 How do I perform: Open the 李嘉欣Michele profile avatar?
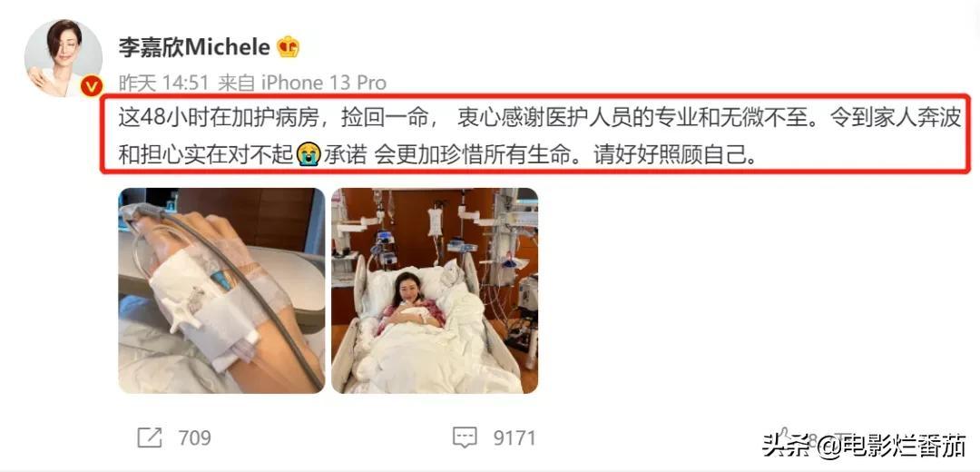click(x=64, y=58)
